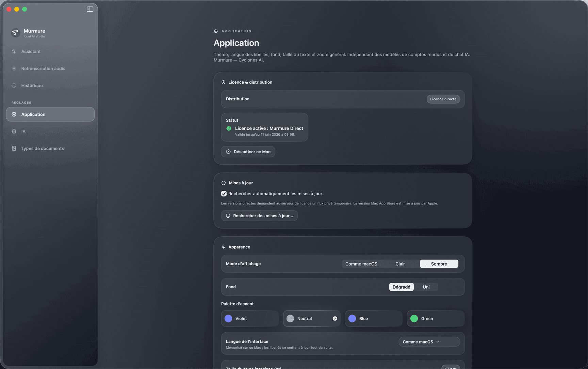Set display mode to Comme macOS
Image resolution: width=588 pixels, height=369 pixels.
pos(361,264)
